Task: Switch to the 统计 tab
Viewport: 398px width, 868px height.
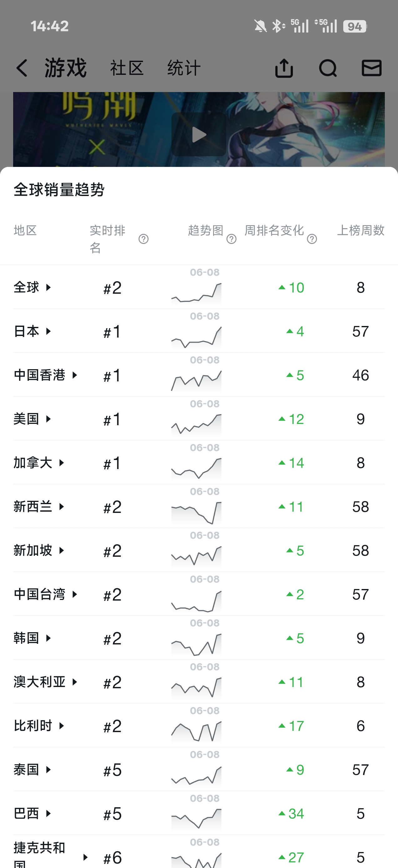Action: [x=184, y=68]
